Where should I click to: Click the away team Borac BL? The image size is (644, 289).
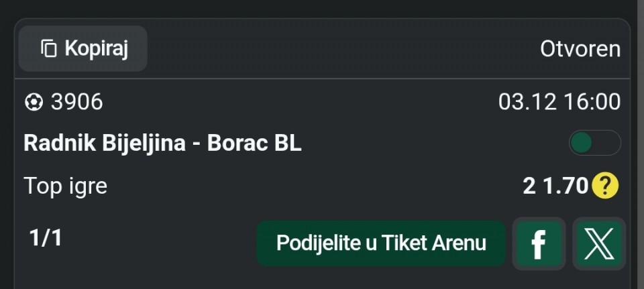pyautogui.click(x=254, y=143)
